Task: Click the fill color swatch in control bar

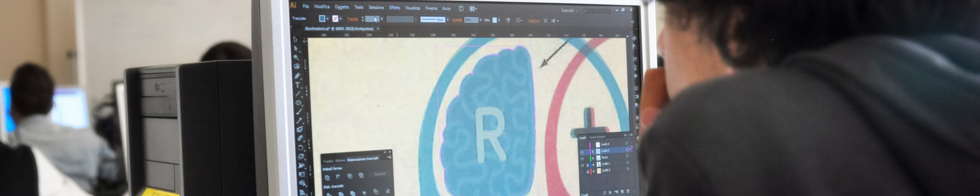Action: click(x=322, y=18)
